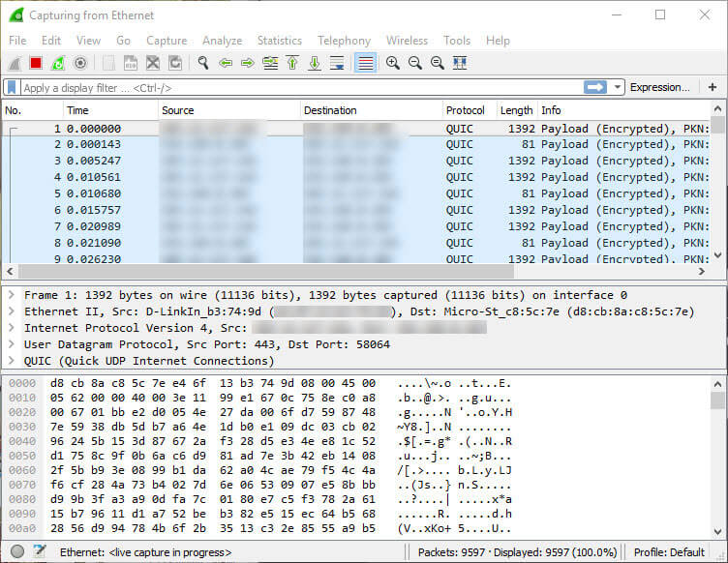Expand the QUIC protocol details

pyautogui.click(x=12, y=361)
